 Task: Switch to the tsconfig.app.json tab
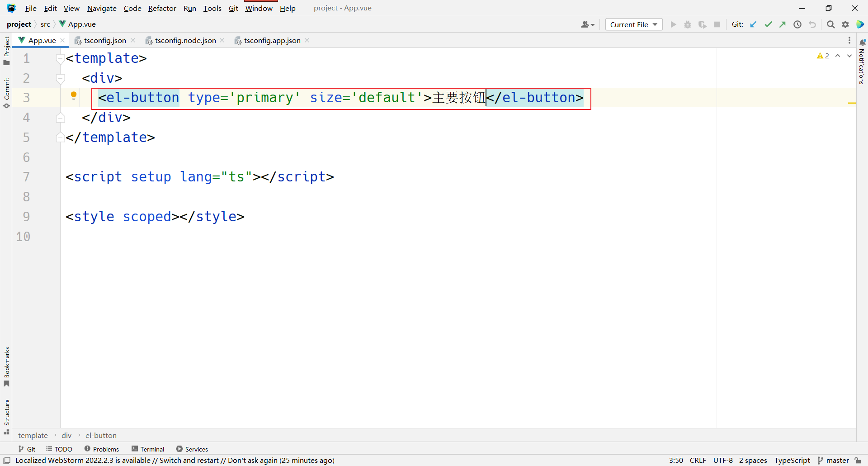click(272, 40)
